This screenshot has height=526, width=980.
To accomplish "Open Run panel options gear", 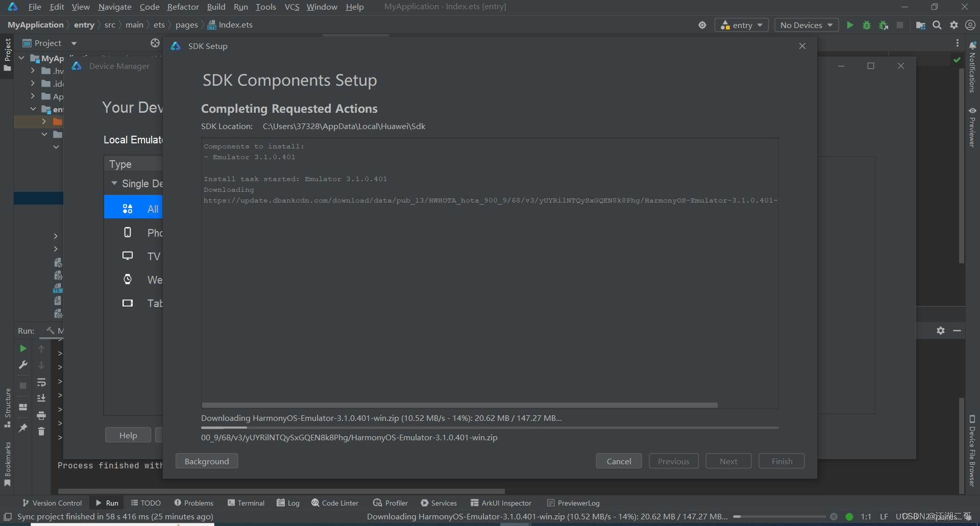I will coord(941,331).
